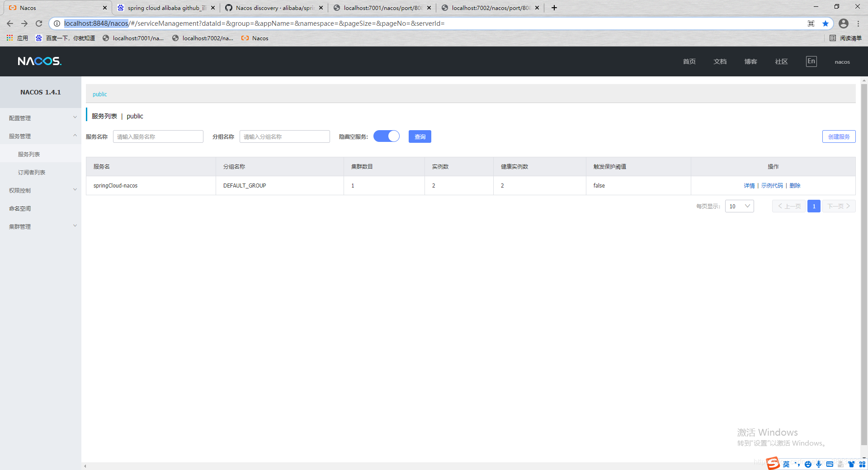Open the Chrome profile avatar
Image resolution: width=868 pixels, height=470 pixels.
click(844, 23)
